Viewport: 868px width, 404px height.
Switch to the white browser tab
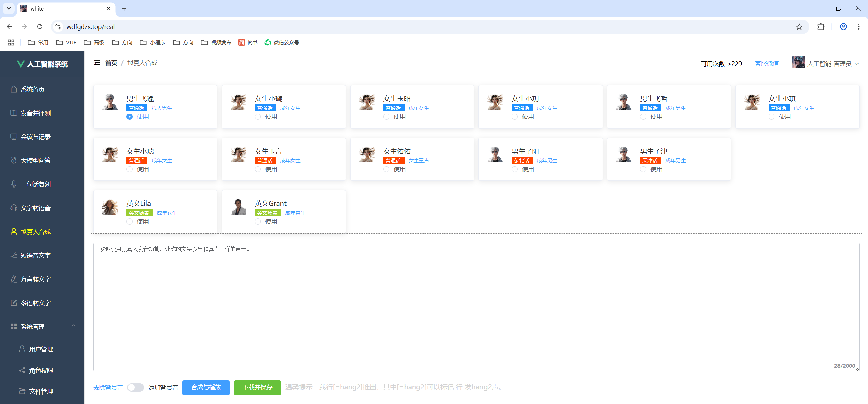[x=66, y=8]
